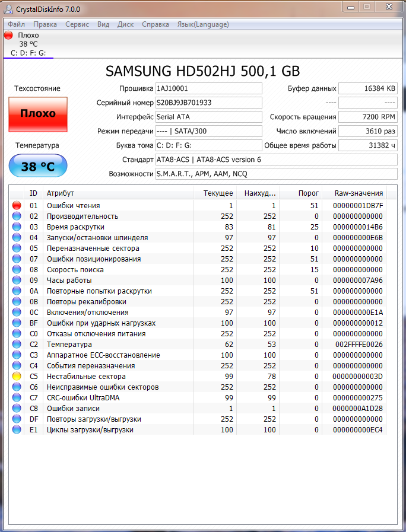Click the Наихуд... column header
This screenshot has width=406, height=532.
point(258,193)
